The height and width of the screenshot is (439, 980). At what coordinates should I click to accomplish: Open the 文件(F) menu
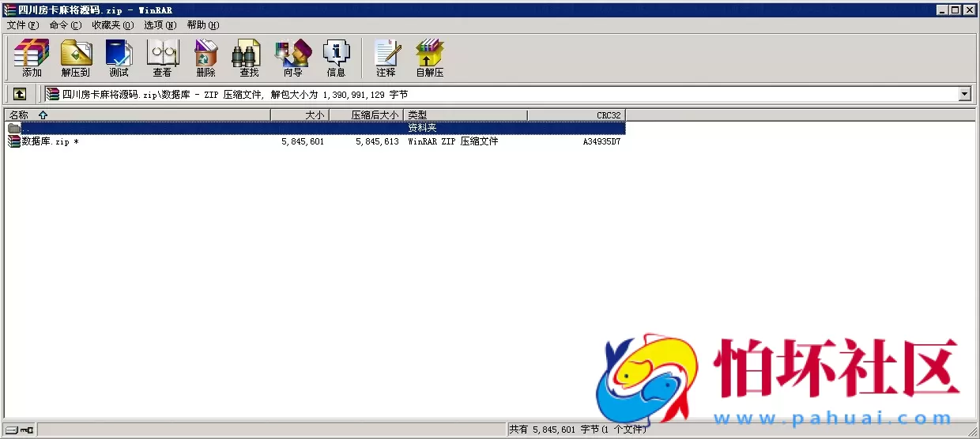click(x=23, y=25)
